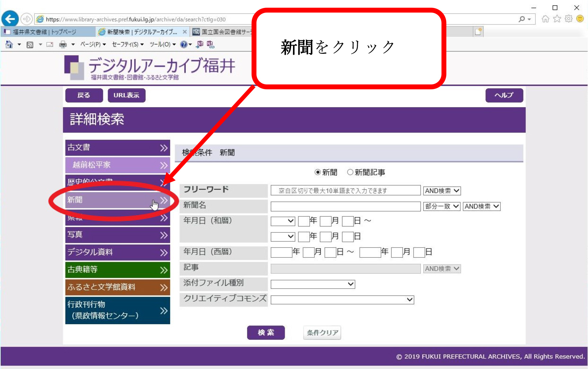Viewport: 588px width, 369px height.
Task: Open the 古文書 category
Action: tap(118, 148)
